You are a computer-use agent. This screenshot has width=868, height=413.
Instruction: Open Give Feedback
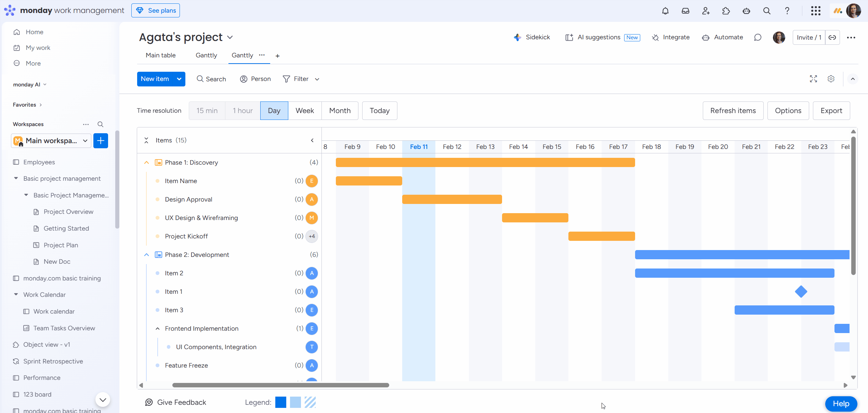[x=176, y=402]
